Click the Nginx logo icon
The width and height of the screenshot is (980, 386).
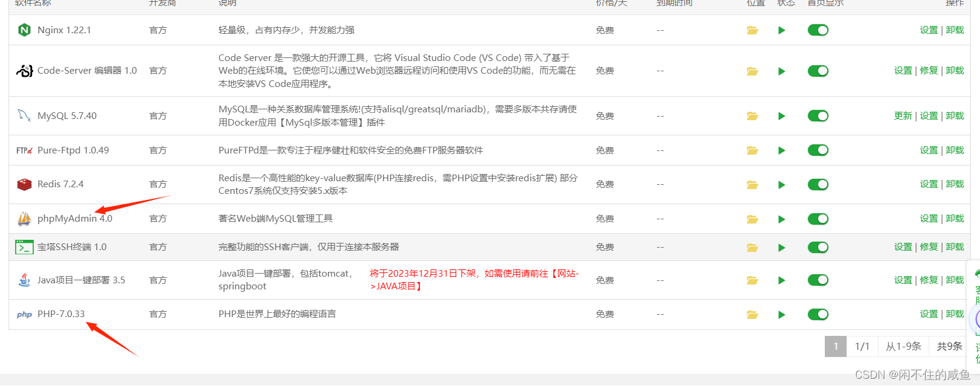coord(24,30)
